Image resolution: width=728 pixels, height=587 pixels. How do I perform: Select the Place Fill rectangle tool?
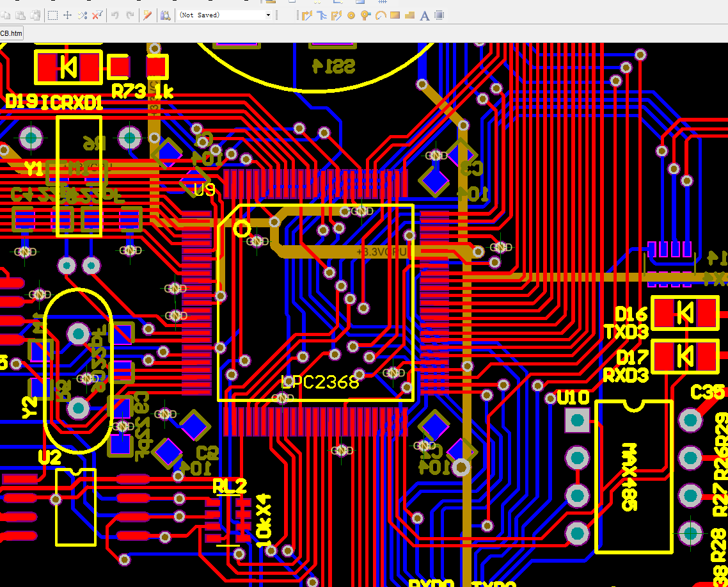[x=395, y=15]
